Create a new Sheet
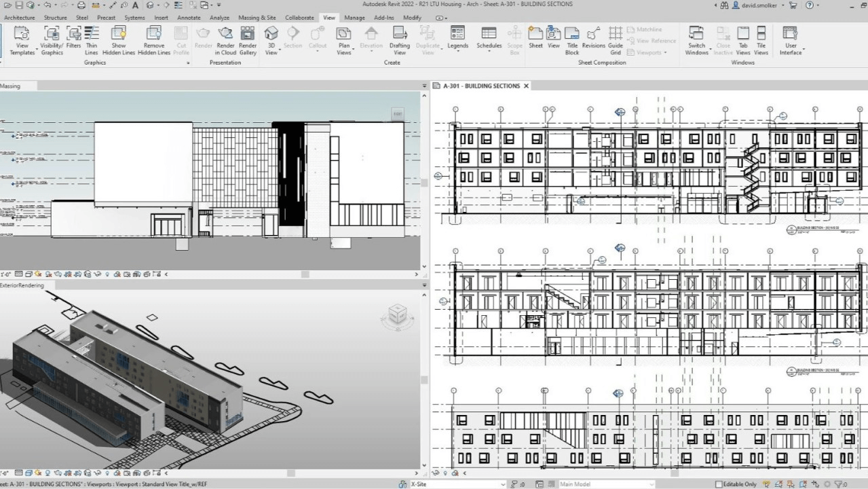 pos(535,37)
